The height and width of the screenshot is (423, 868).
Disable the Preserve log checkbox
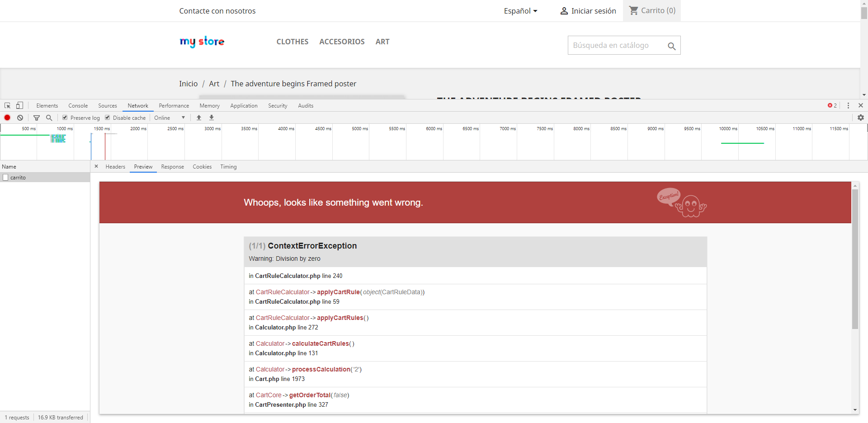point(65,117)
